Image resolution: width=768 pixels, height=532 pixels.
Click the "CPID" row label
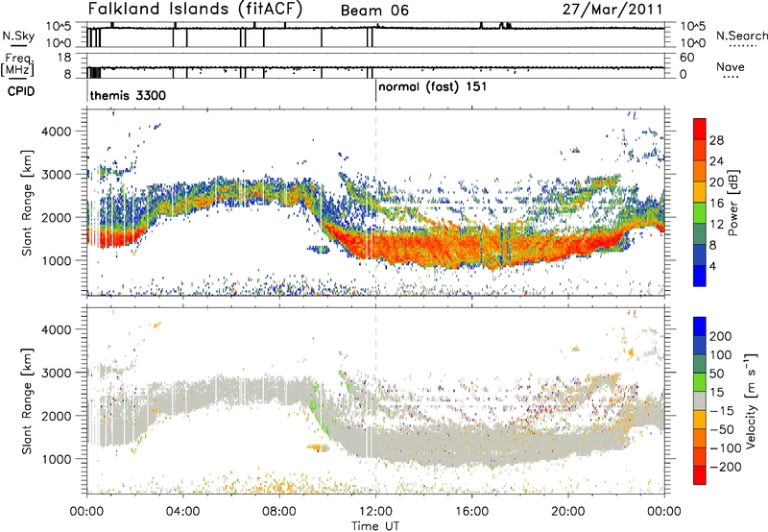[21, 91]
